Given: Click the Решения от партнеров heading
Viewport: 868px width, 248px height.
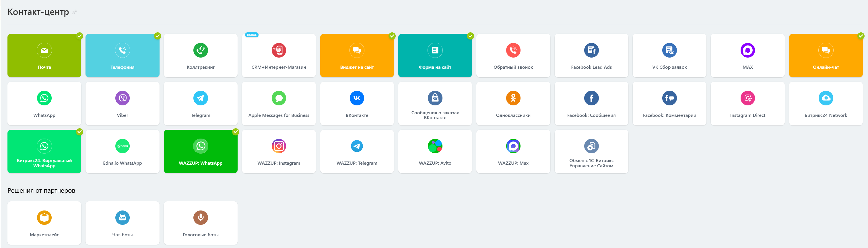Looking at the screenshot, I should pos(41,190).
